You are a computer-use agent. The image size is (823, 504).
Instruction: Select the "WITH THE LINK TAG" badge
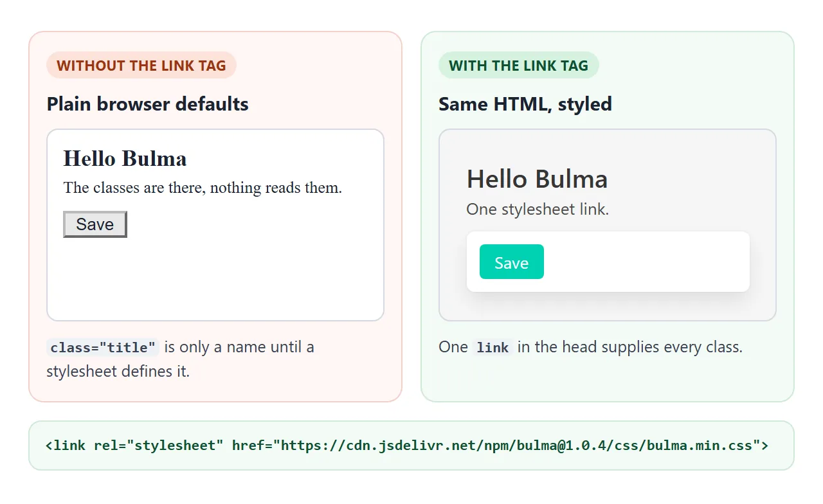pyautogui.click(x=518, y=66)
